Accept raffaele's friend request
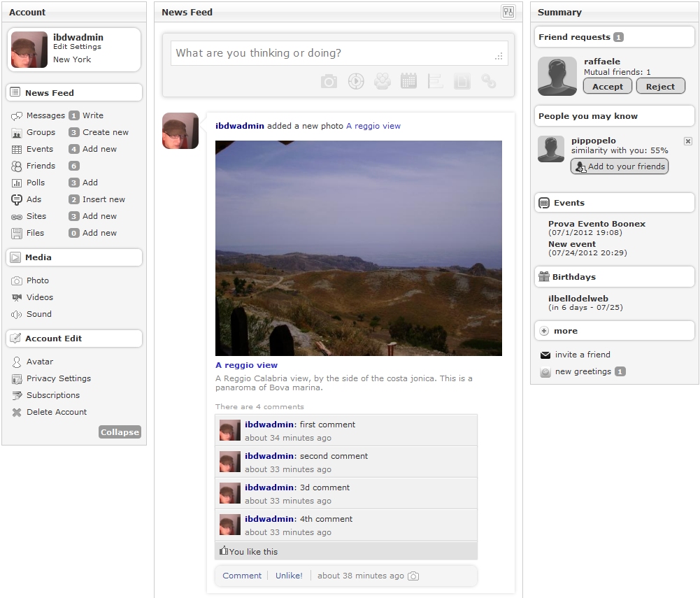Screen dimensions: 700x598 pyautogui.click(x=607, y=87)
